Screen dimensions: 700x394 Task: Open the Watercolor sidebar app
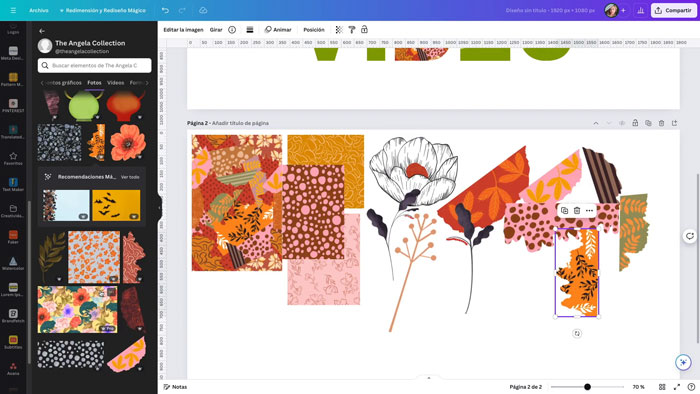click(13, 263)
